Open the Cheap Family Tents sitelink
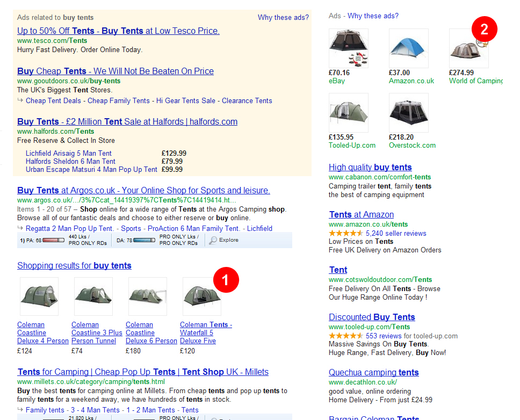This screenshot has height=420, width=520. coord(118,101)
